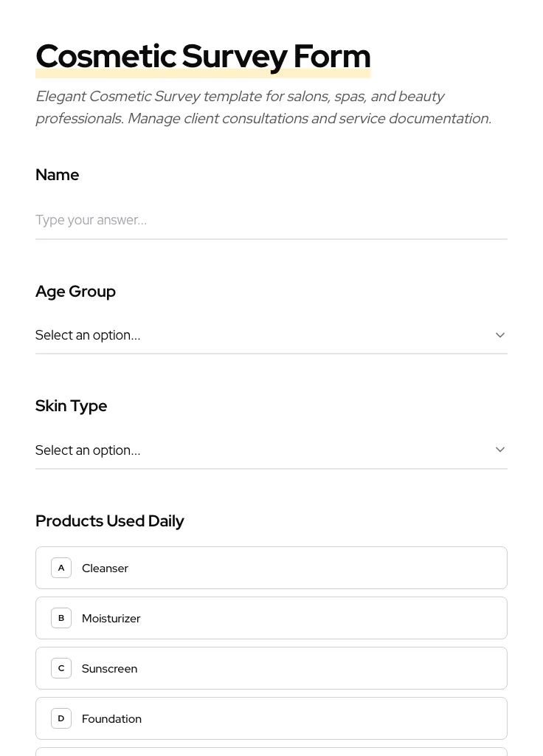This screenshot has width=543, height=756.
Task: Click the Cosmetic Survey Form title
Action: click(203, 56)
